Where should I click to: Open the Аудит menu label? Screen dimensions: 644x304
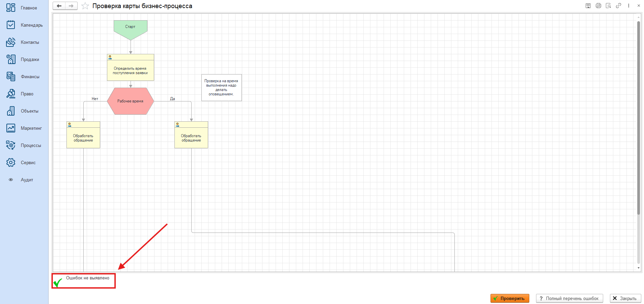[x=27, y=180]
